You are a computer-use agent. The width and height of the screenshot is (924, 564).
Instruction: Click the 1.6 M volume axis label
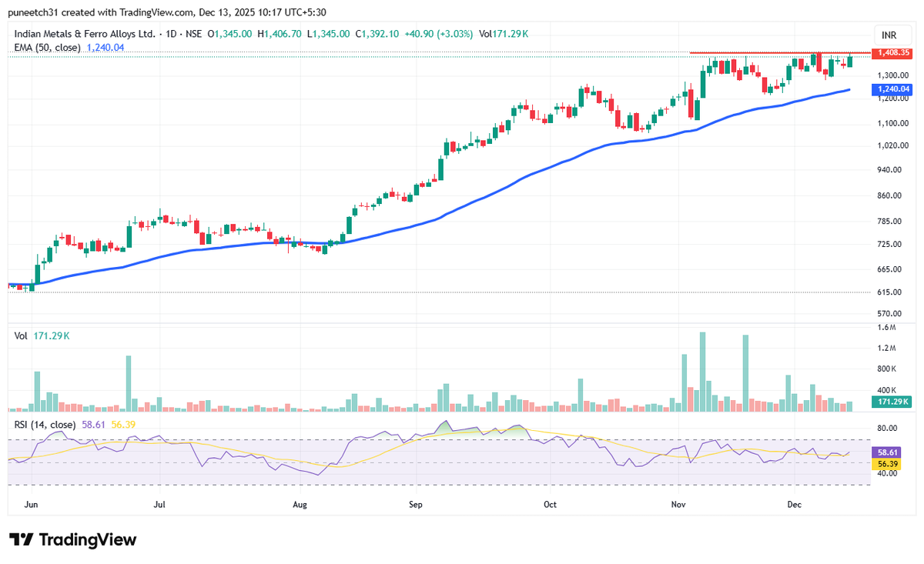888,328
